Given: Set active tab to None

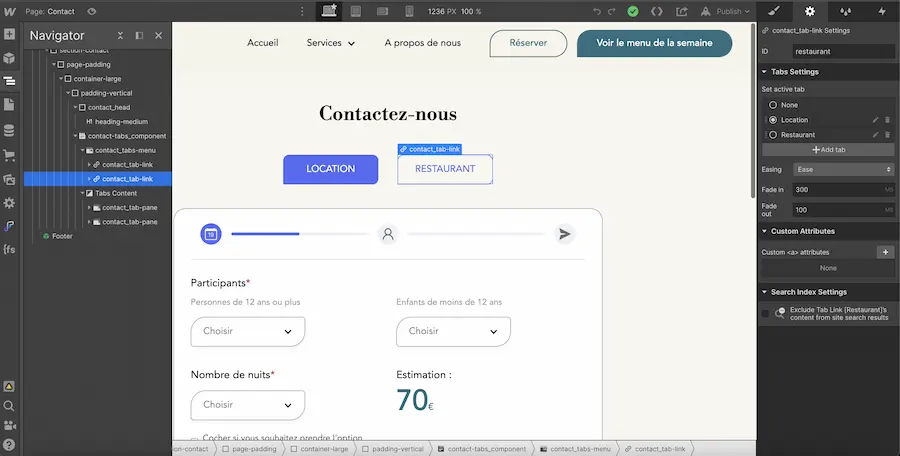Looking at the screenshot, I should (773, 105).
